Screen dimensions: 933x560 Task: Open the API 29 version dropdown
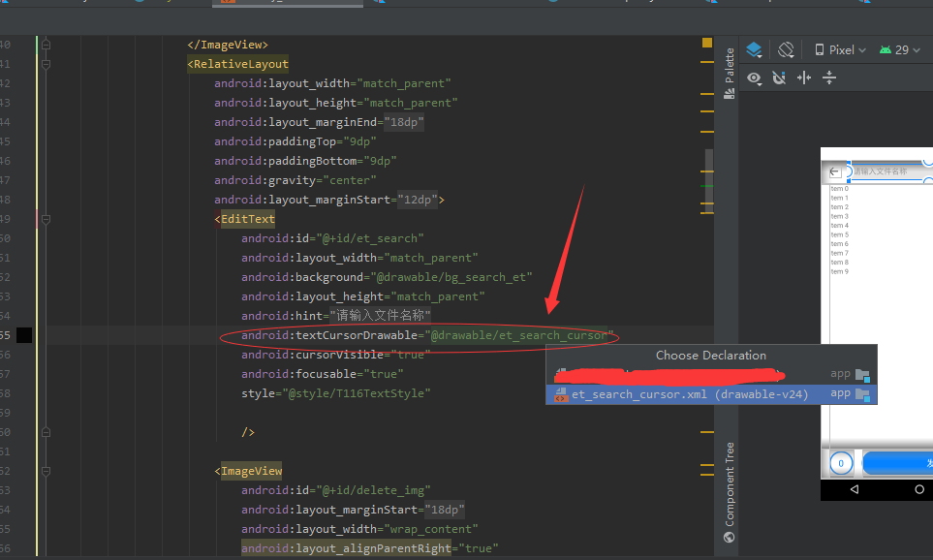(900, 50)
